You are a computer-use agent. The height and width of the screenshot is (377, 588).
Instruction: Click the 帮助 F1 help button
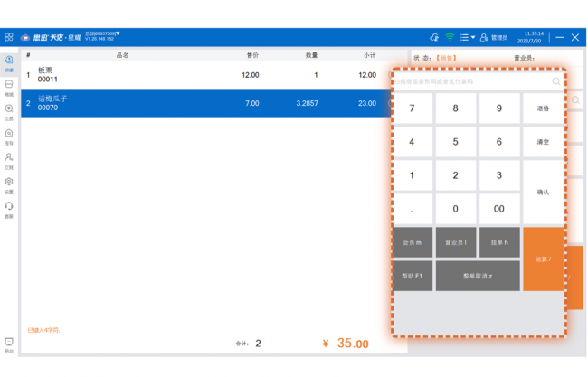[413, 276]
